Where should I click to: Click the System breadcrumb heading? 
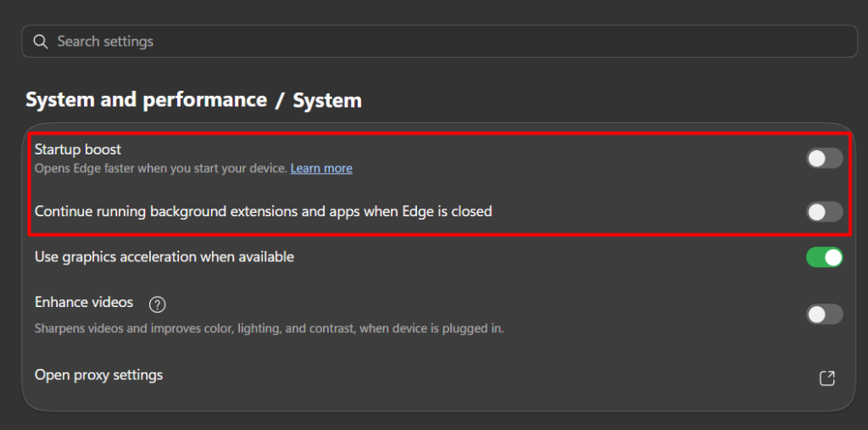327,101
